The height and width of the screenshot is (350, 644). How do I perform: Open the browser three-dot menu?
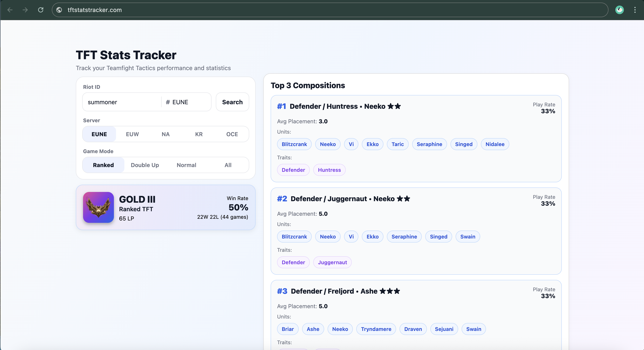pyautogui.click(x=635, y=10)
